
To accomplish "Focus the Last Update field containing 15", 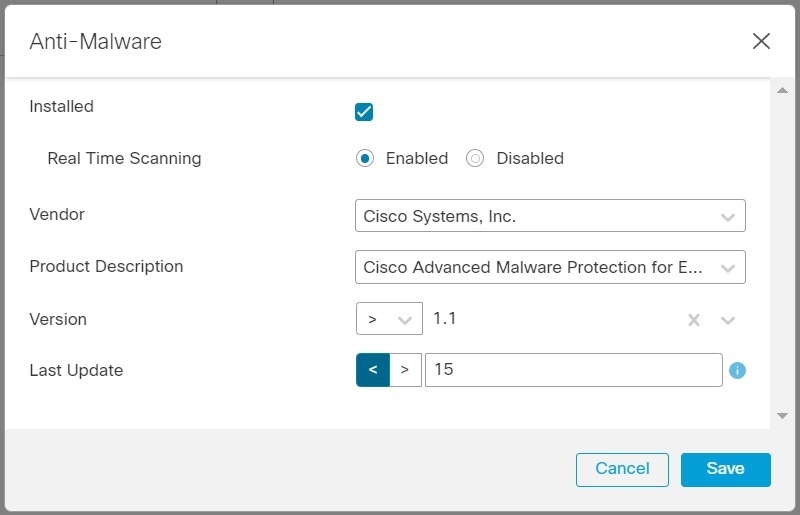I will [573, 370].
